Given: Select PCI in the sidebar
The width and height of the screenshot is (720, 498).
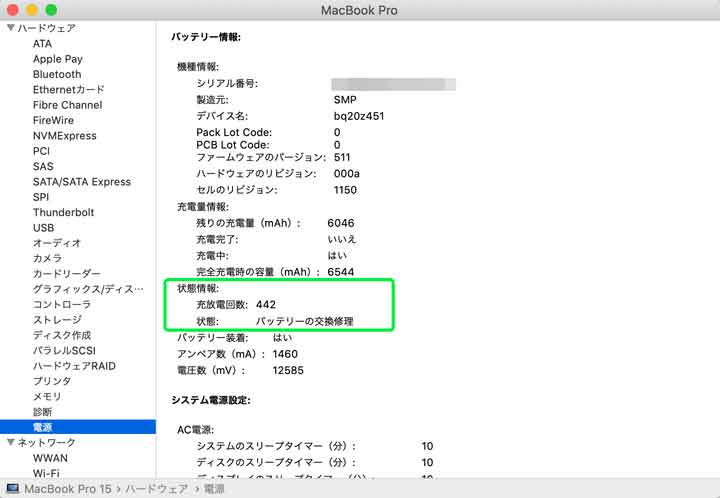Looking at the screenshot, I should tap(41, 151).
